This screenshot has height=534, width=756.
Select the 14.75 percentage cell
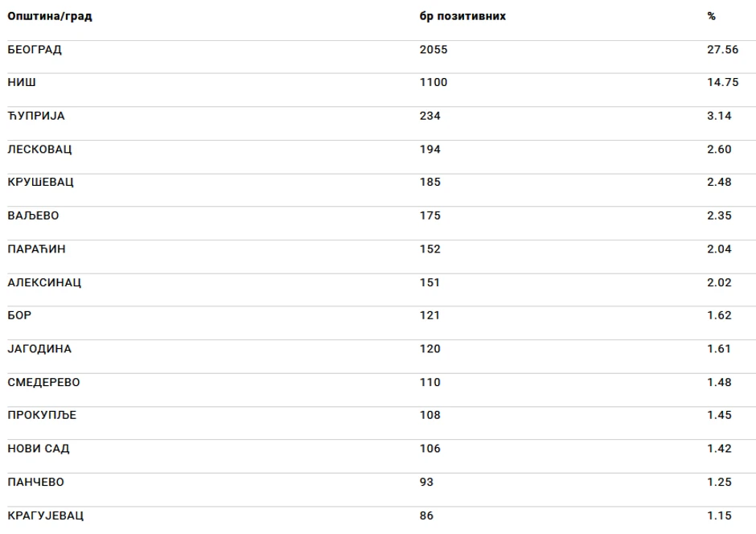click(x=722, y=83)
